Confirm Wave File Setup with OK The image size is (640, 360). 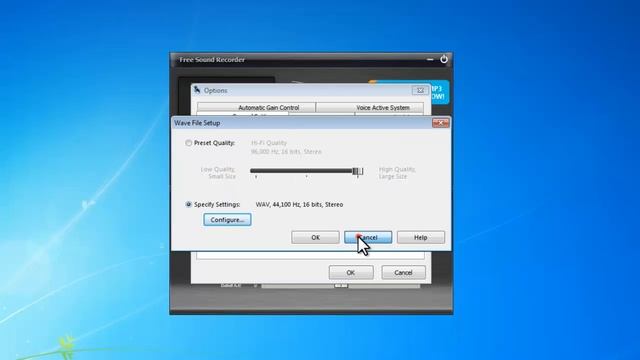click(x=315, y=237)
